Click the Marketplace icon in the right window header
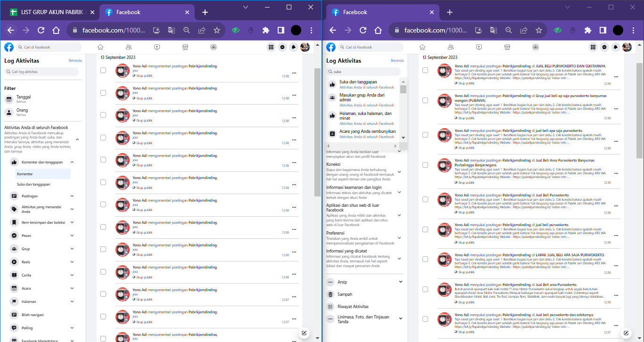The image size is (644, 342). (x=507, y=47)
